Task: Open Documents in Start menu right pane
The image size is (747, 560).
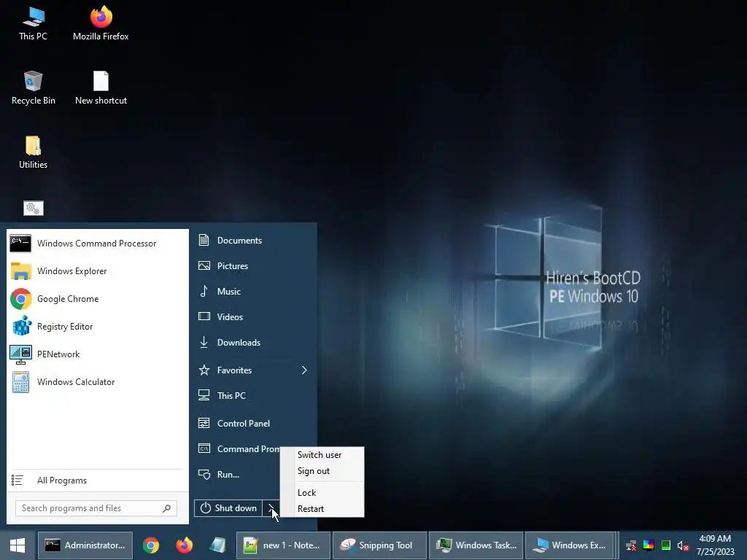Action: pyautogui.click(x=253, y=240)
